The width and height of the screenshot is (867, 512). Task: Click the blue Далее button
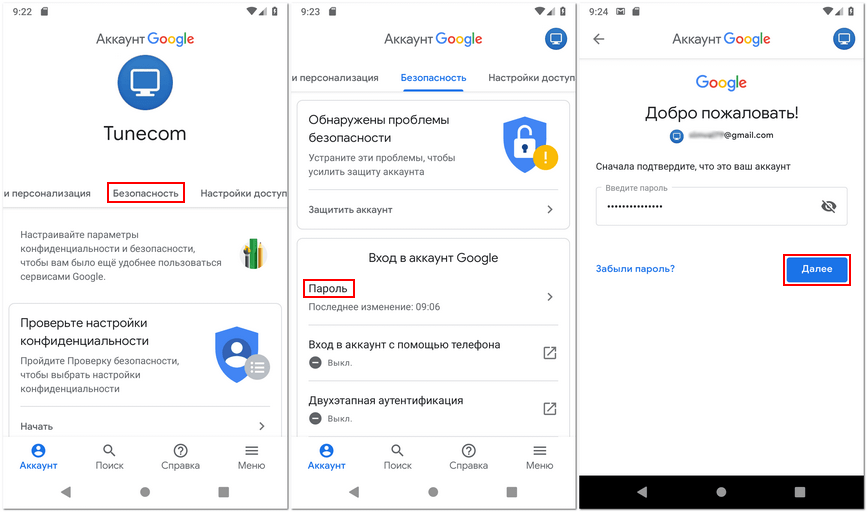coord(817,269)
